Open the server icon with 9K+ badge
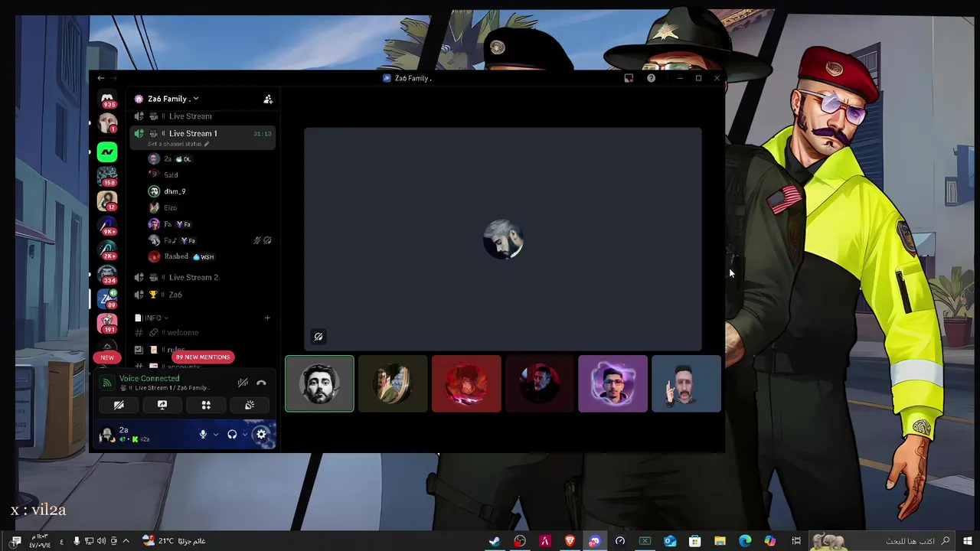 coord(107,227)
